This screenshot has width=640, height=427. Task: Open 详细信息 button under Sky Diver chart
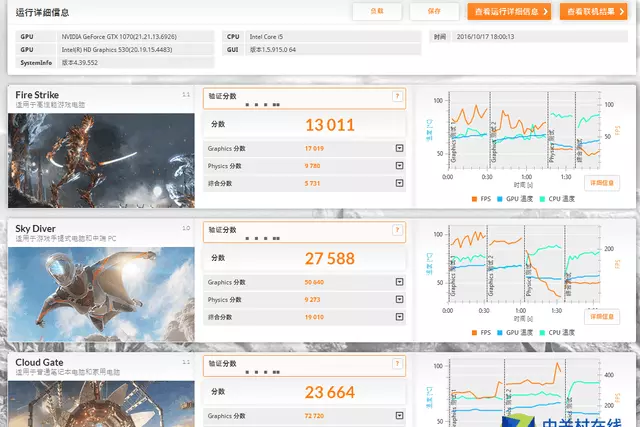(x=602, y=317)
